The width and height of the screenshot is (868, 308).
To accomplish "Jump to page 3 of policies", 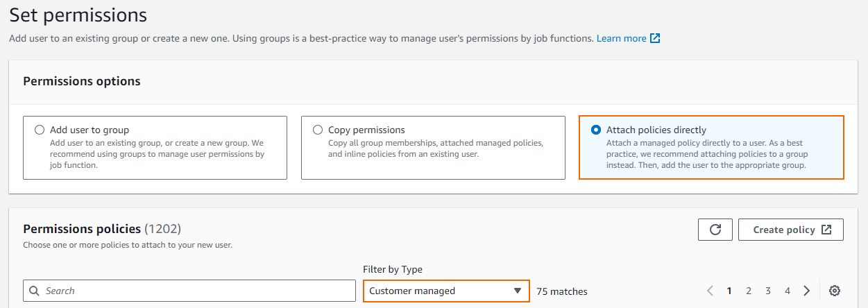I will tap(768, 291).
